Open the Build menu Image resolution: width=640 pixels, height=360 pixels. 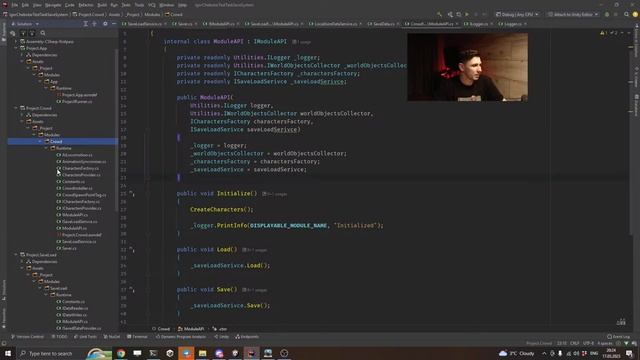(x=102, y=5)
